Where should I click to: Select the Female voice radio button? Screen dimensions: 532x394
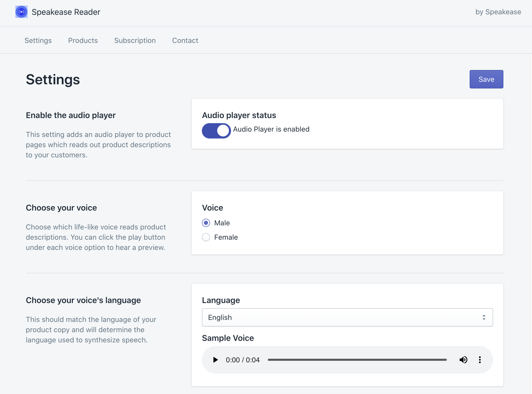pyautogui.click(x=206, y=237)
